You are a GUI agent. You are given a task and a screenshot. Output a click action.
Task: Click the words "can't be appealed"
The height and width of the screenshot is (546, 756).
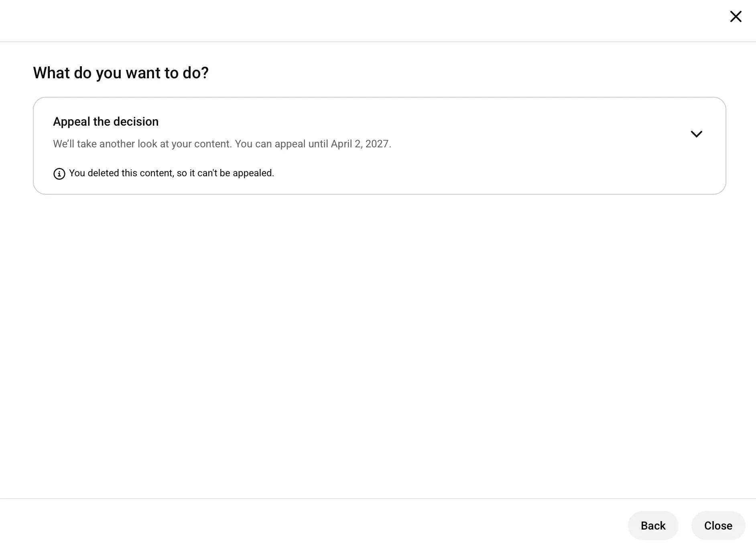(236, 173)
